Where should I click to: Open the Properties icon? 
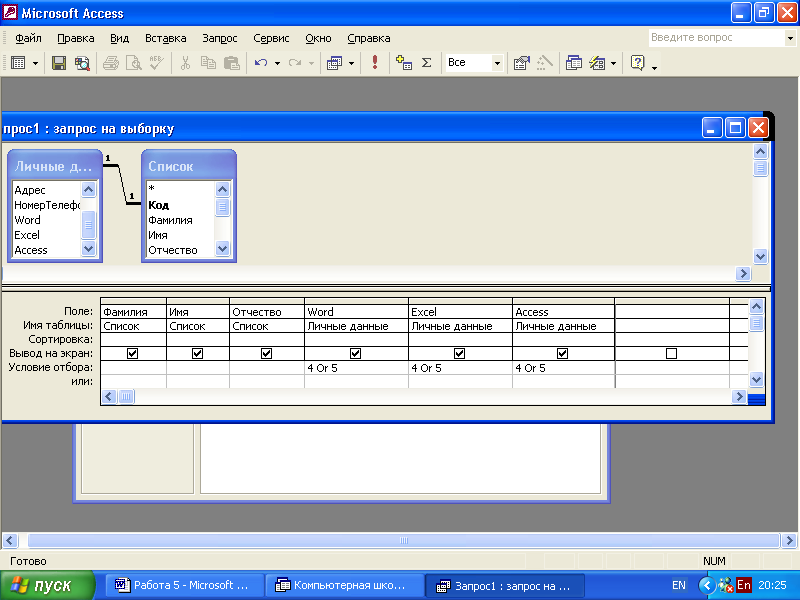[521, 63]
